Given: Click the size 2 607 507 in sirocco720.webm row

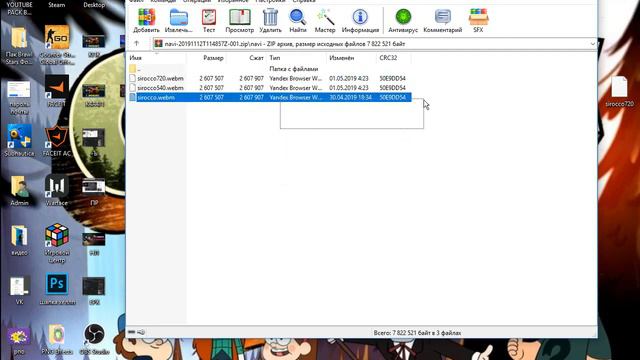Looking at the screenshot, I should 211,78.
